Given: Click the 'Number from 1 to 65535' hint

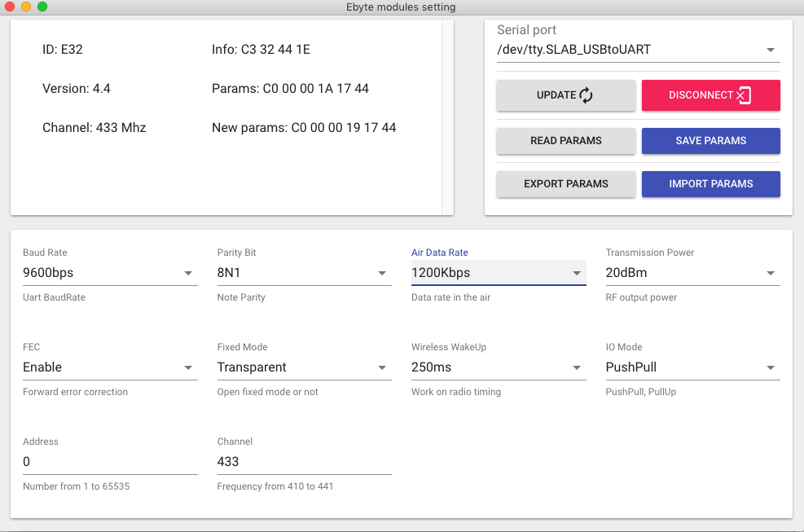Looking at the screenshot, I should tap(77, 486).
